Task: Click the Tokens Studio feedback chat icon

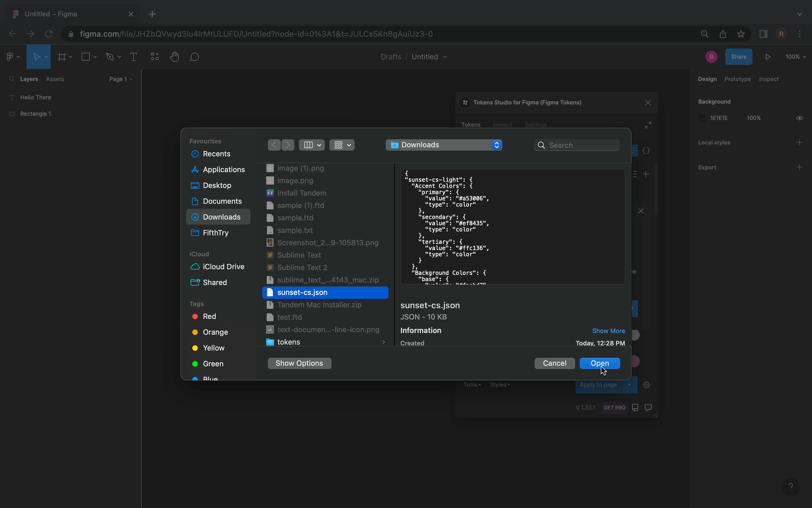Action: click(648, 408)
